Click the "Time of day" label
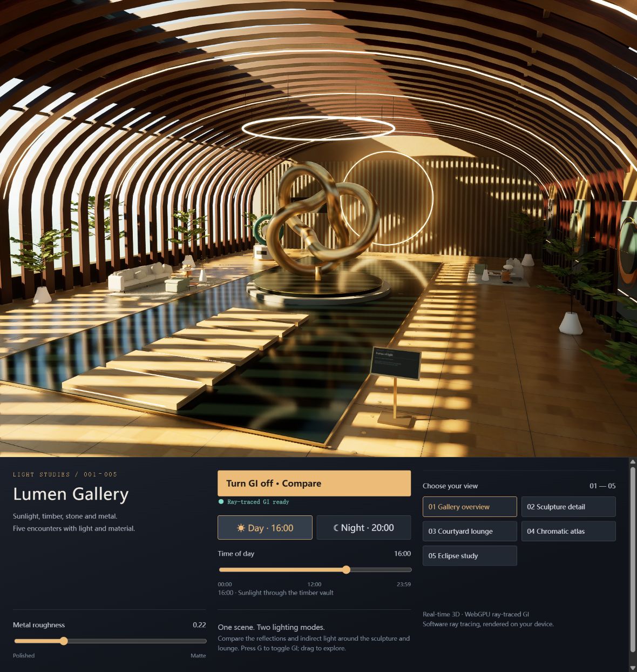This screenshot has width=637, height=672. 236,554
